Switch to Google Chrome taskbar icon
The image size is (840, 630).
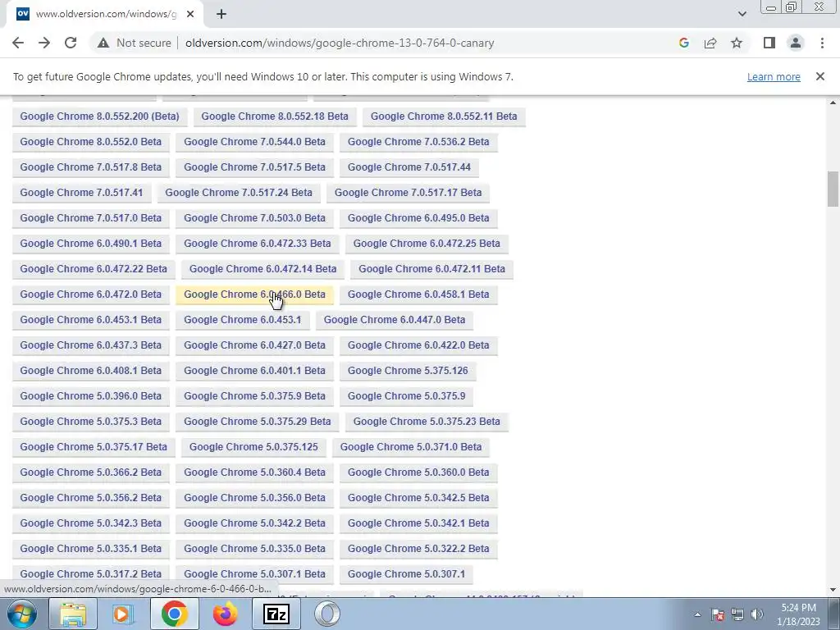174,614
